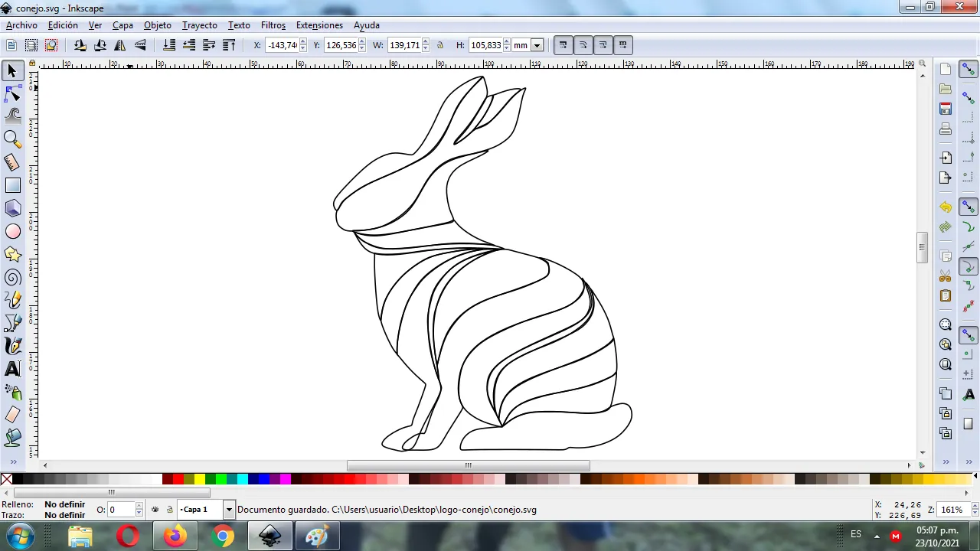Select the Rectangle tool
980x551 pixels.
pyautogui.click(x=12, y=185)
